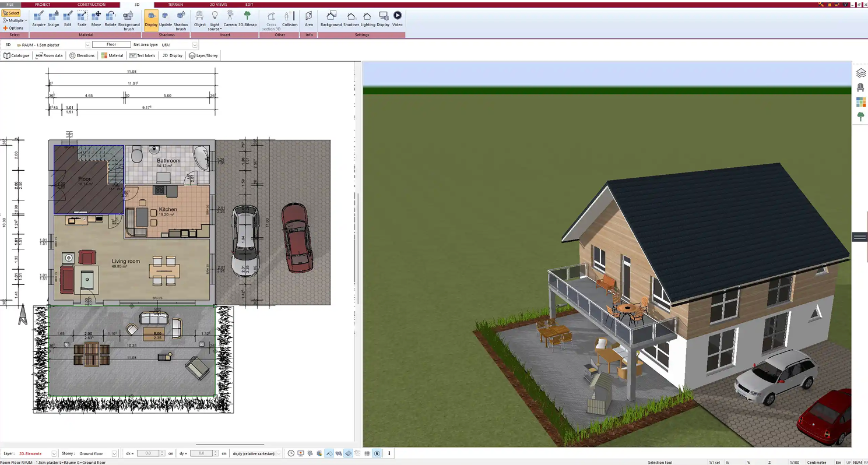The image size is (868, 465).
Task: Open the Light source dropdown
Action: coord(215,20)
